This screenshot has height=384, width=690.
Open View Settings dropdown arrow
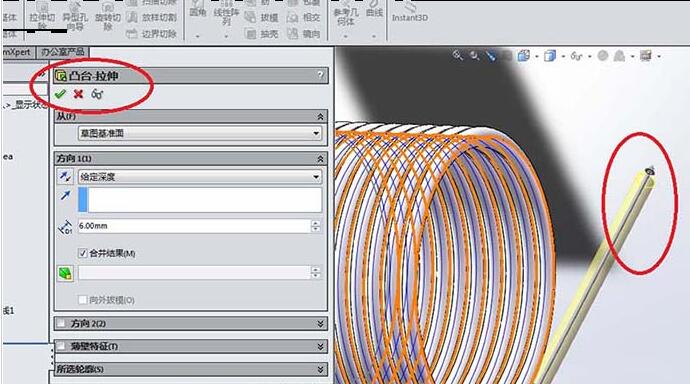point(659,56)
